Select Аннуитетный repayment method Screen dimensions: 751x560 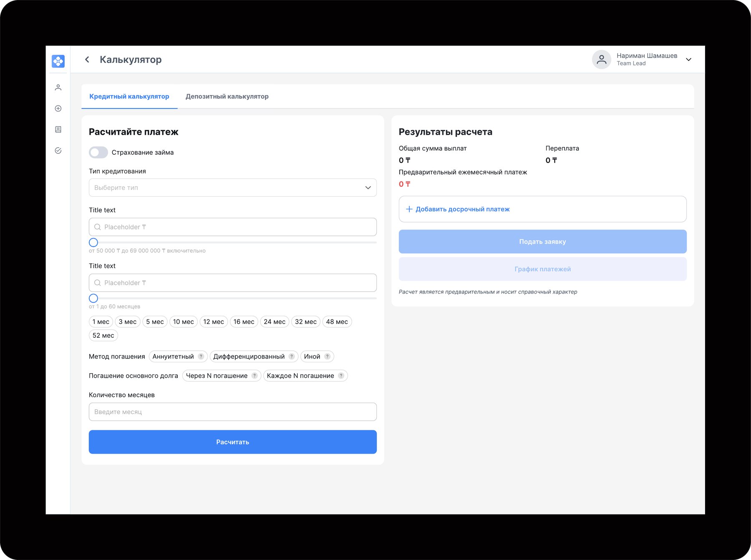coord(178,357)
